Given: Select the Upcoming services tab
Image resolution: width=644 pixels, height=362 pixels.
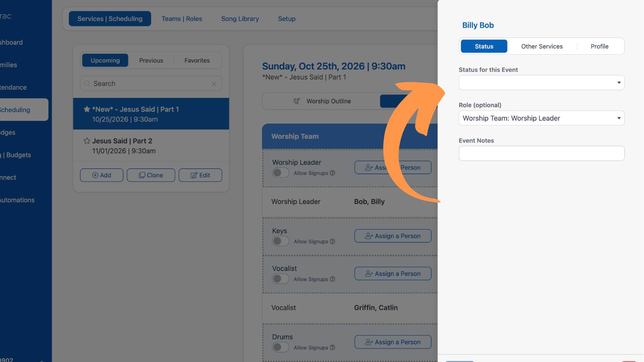Looking at the screenshot, I should pyautogui.click(x=105, y=60).
